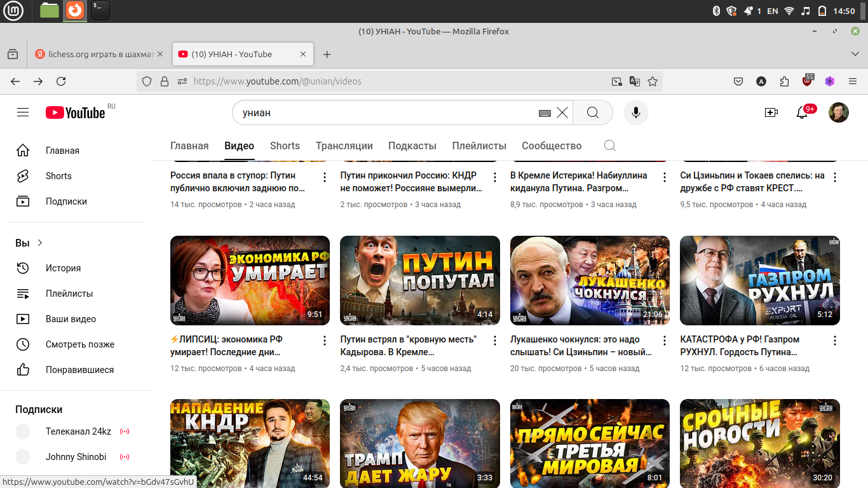This screenshot has height=488, width=868.
Task: Open a new browser tab
Action: coord(327,55)
